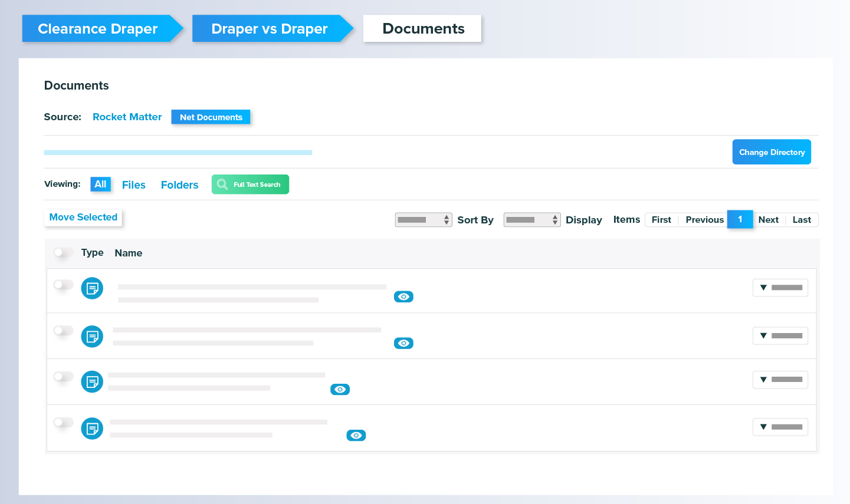Toggle the select-all switch in the header row
This screenshot has width=850, height=504.
[x=63, y=252]
